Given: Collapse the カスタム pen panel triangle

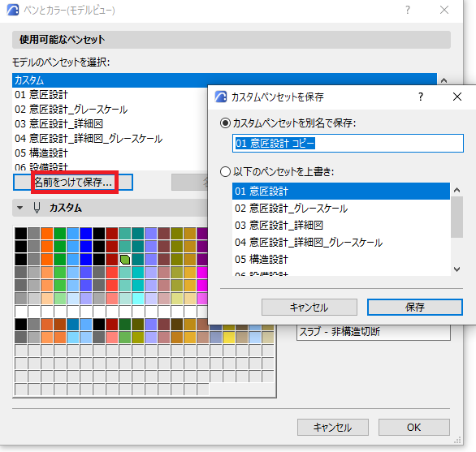Looking at the screenshot, I should (20, 208).
